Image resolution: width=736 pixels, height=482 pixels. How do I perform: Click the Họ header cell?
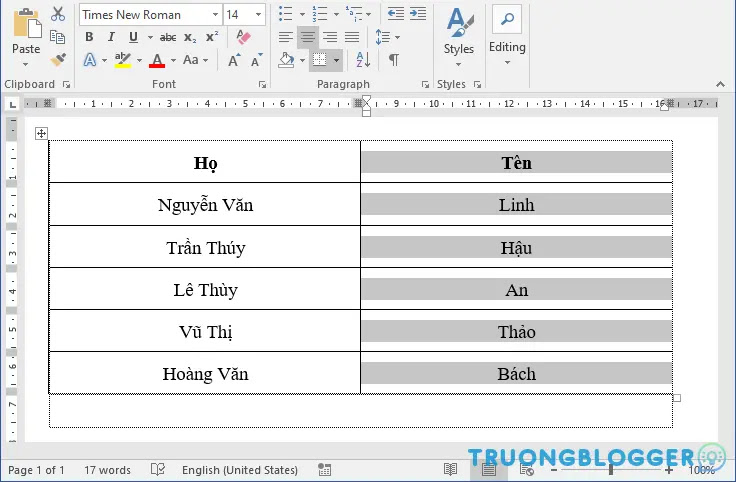tap(205, 162)
